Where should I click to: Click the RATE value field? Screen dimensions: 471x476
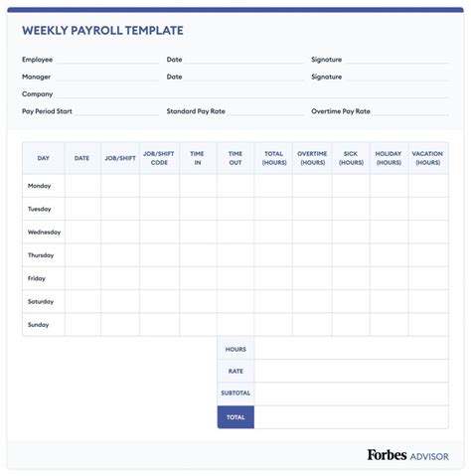[x=352, y=371]
